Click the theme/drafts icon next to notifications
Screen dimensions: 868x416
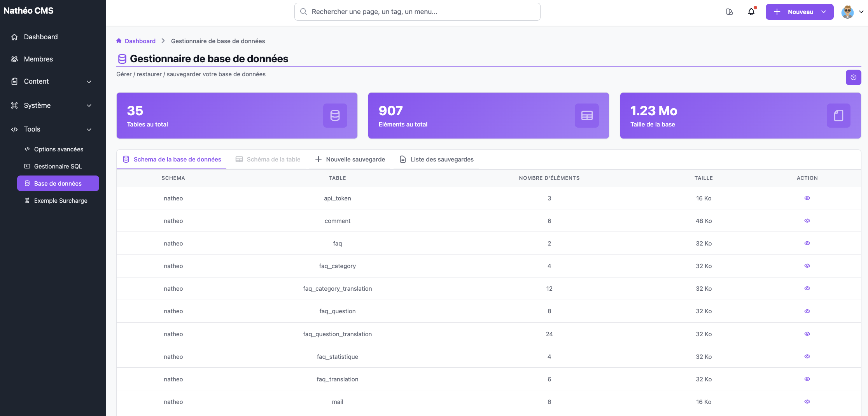tap(730, 12)
